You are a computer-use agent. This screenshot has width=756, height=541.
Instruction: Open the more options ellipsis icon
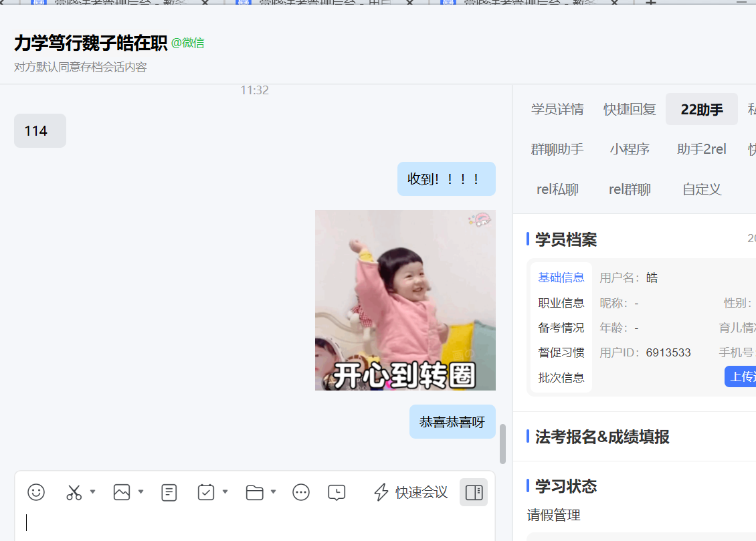pyautogui.click(x=301, y=492)
